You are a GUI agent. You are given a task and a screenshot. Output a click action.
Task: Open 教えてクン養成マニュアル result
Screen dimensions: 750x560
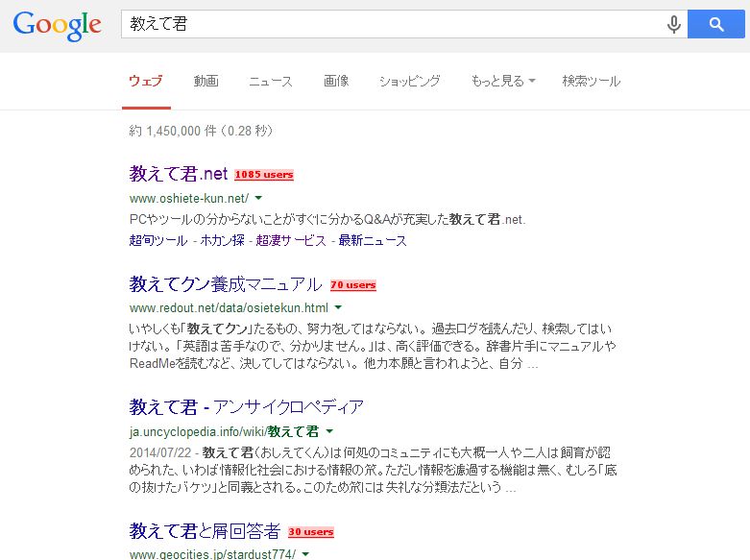[226, 284]
